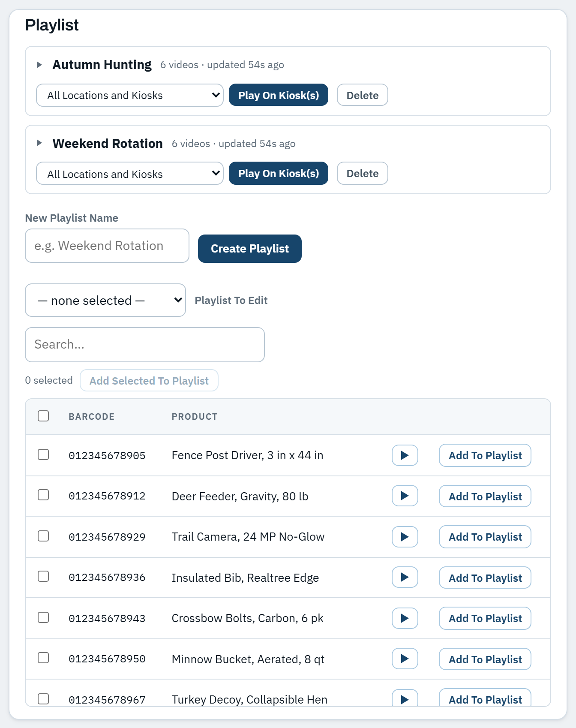Play preview video for Deer Feeder
Screen dimensions: 576x728
[405, 496]
